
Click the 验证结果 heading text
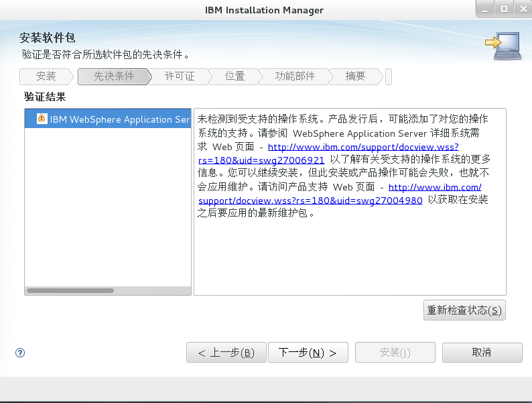[x=45, y=97]
